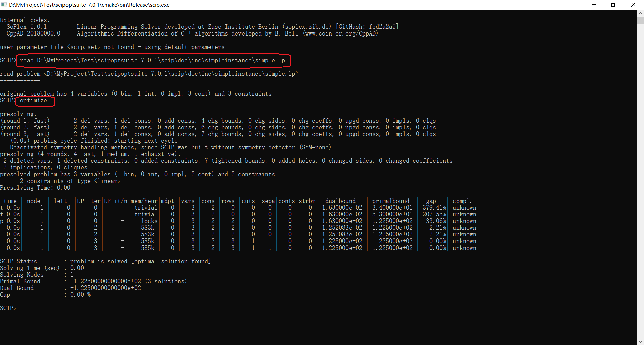
Task: Click the soplex.zib.de link text
Action: point(307,26)
